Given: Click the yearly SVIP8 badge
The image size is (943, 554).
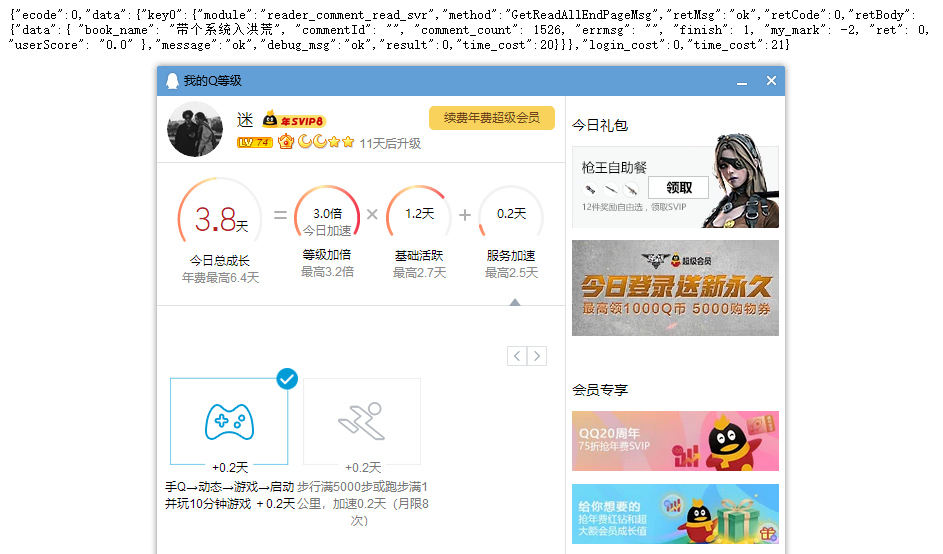Looking at the screenshot, I should point(294,120).
